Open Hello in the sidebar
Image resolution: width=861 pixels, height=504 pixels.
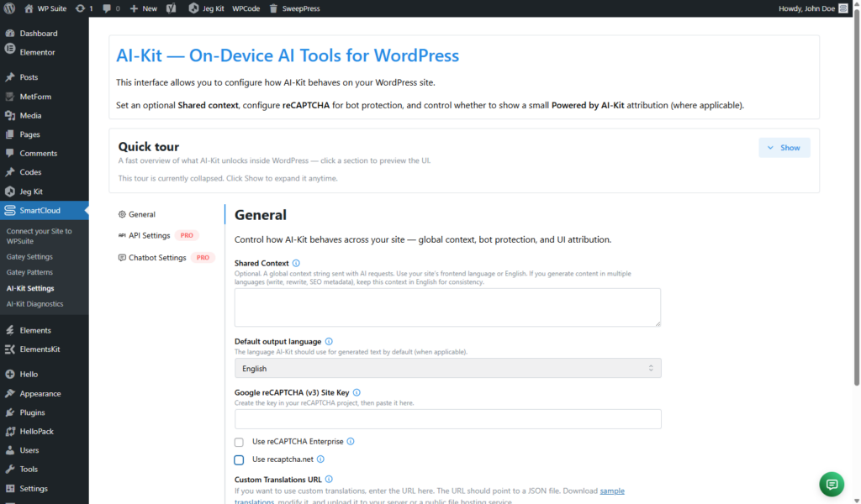[x=29, y=374]
